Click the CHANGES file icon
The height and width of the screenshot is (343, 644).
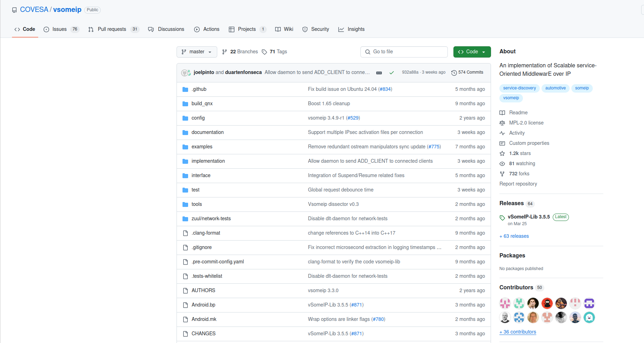[x=185, y=334]
